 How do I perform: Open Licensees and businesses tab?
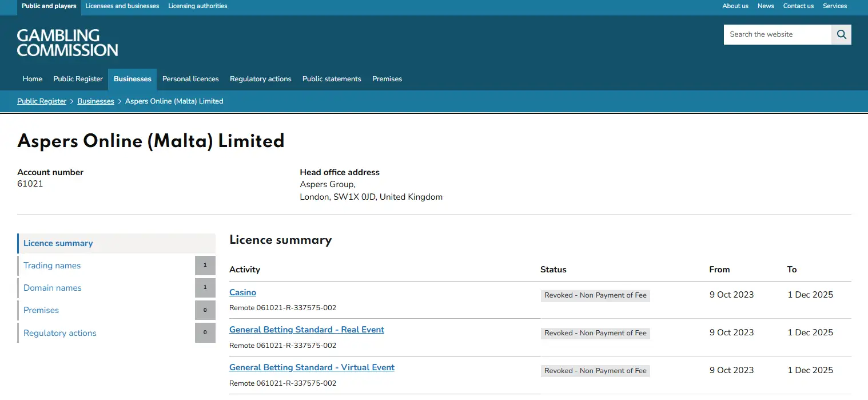point(122,6)
